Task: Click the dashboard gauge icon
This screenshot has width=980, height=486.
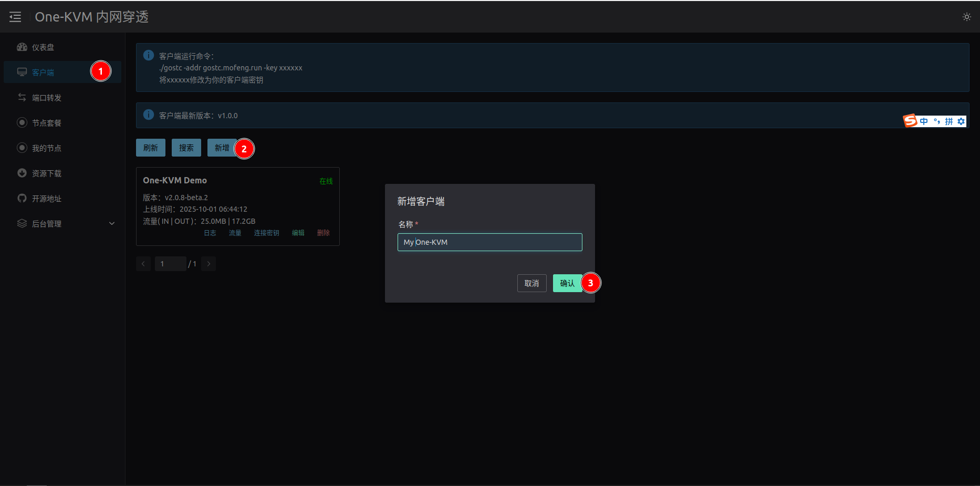Action: [x=22, y=47]
